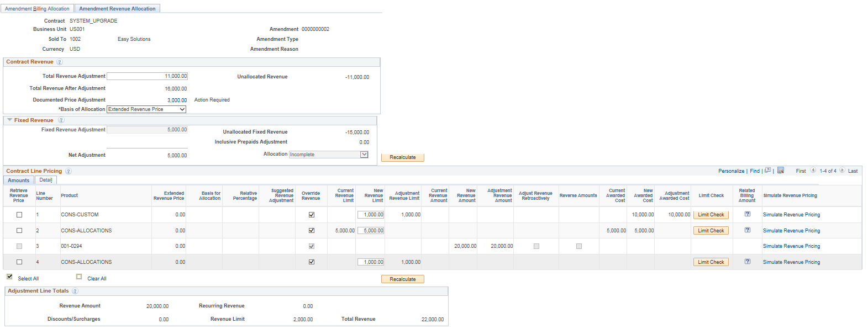Click Total Revenue Adjustment input field
868x329 pixels.
click(x=147, y=76)
